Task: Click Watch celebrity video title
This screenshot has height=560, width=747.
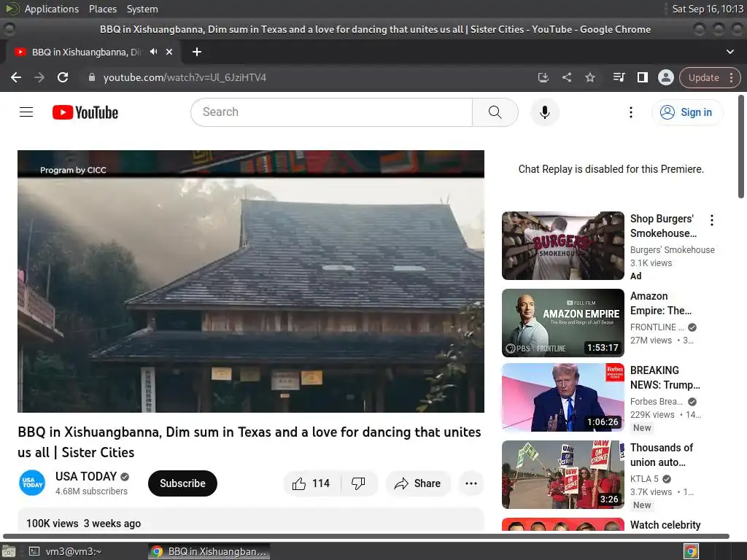Action: coord(665,525)
